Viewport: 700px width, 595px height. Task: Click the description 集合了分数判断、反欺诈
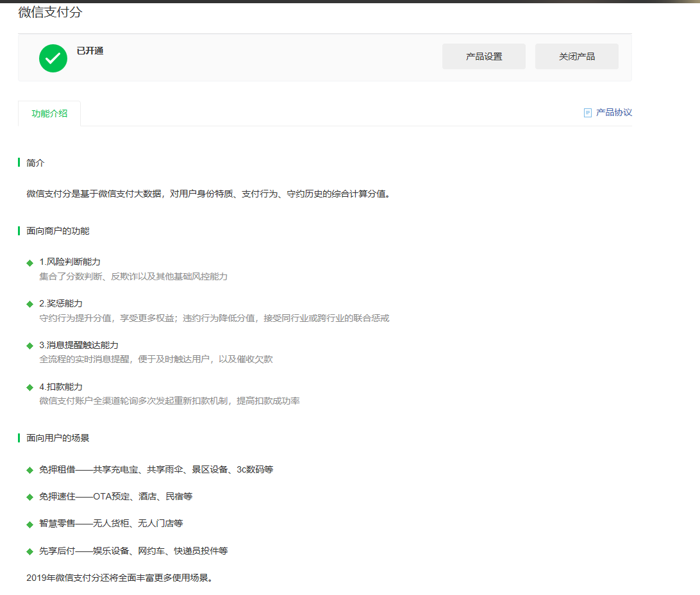[x=133, y=277]
